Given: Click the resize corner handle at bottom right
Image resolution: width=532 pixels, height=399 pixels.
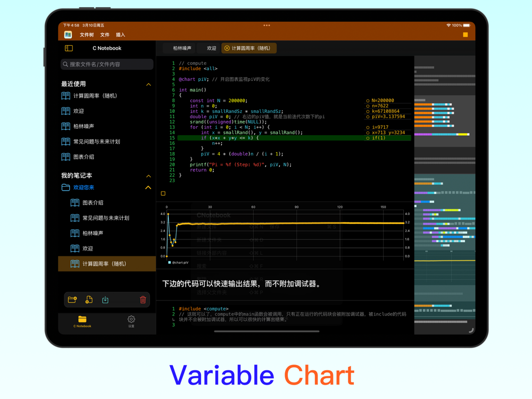Looking at the screenshot, I should pos(471,330).
